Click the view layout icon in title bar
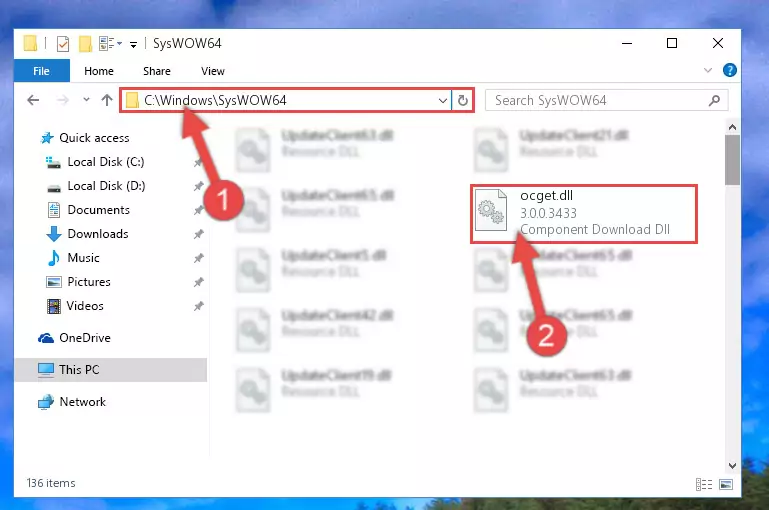769x510 pixels. click(106, 44)
